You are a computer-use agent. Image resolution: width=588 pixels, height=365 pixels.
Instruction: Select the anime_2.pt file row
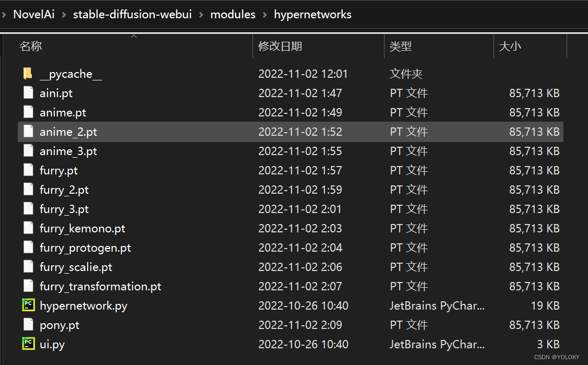tap(68, 132)
